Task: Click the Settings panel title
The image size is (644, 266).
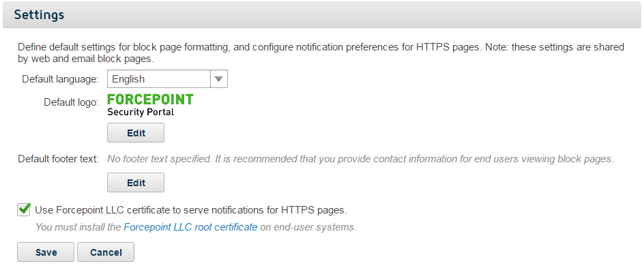Action: (39, 15)
